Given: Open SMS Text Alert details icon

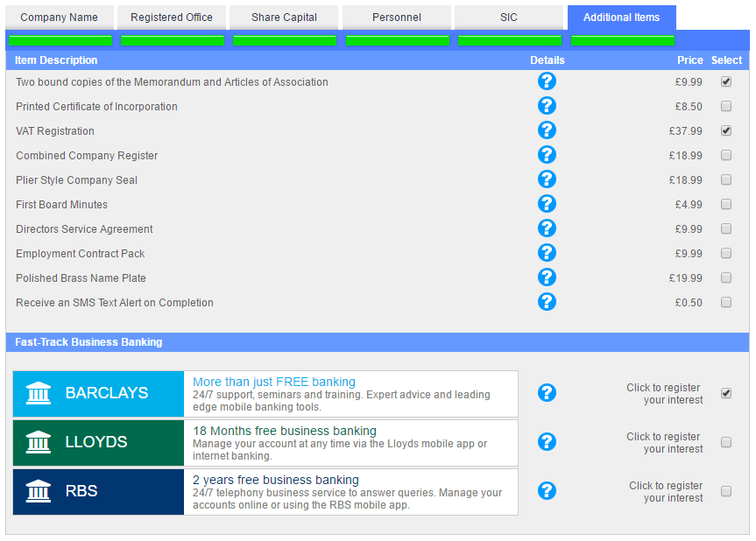Looking at the screenshot, I should 547,302.
